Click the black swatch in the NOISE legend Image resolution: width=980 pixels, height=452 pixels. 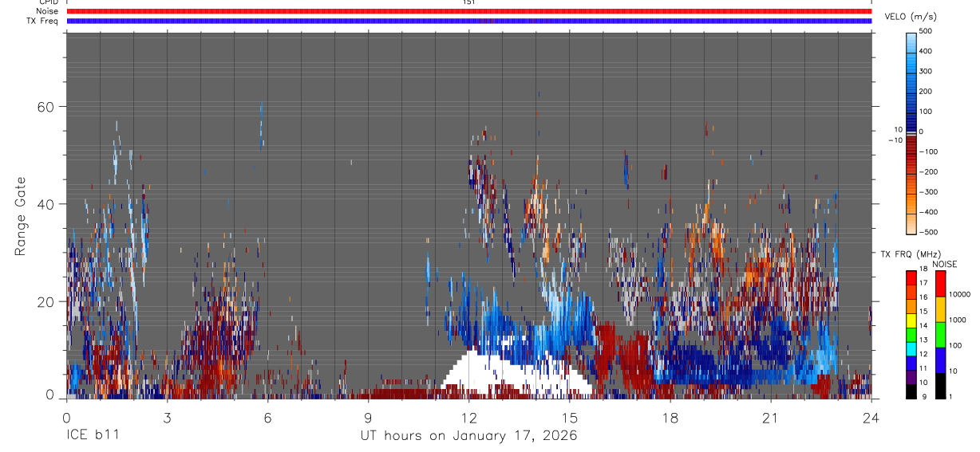point(940,385)
